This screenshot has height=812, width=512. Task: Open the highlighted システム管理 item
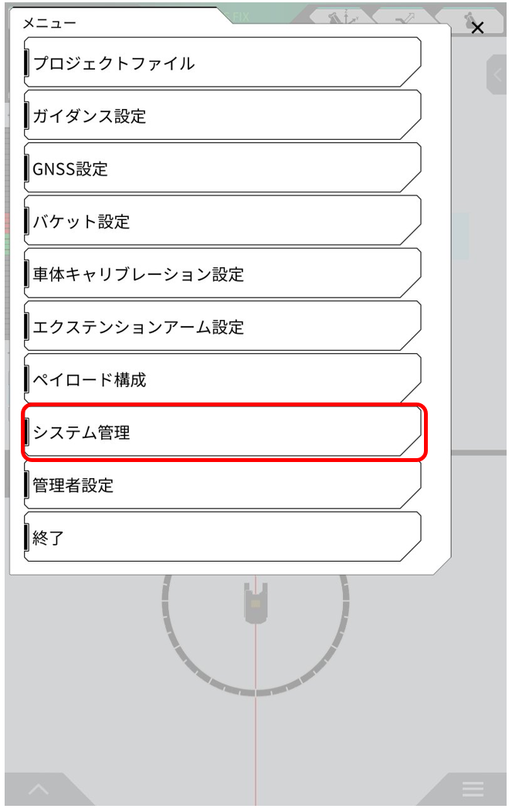(x=222, y=433)
